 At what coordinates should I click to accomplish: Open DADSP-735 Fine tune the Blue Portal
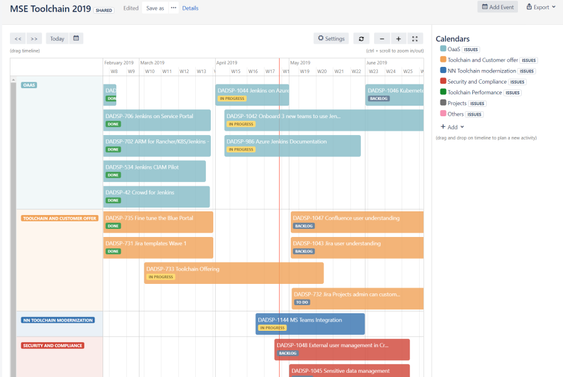pyautogui.click(x=158, y=222)
